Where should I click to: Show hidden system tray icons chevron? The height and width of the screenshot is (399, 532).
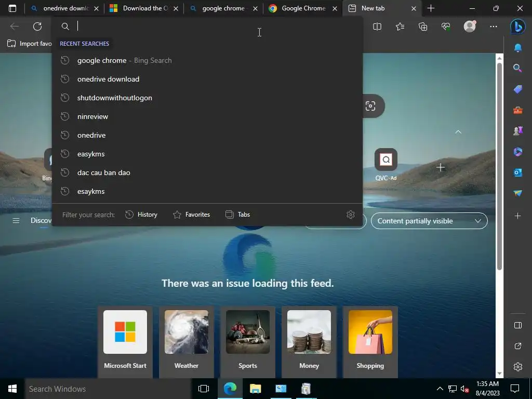tap(440, 389)
